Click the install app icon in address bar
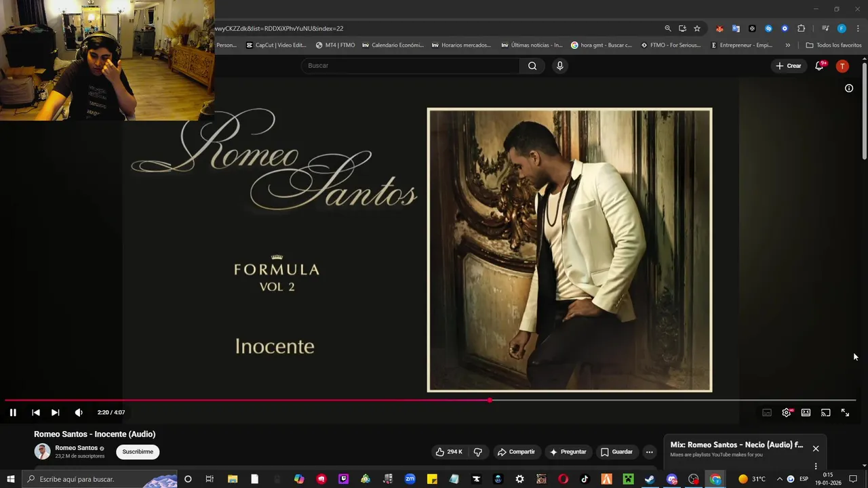Viewport: 868px width, 488px height. coord(682,28)
